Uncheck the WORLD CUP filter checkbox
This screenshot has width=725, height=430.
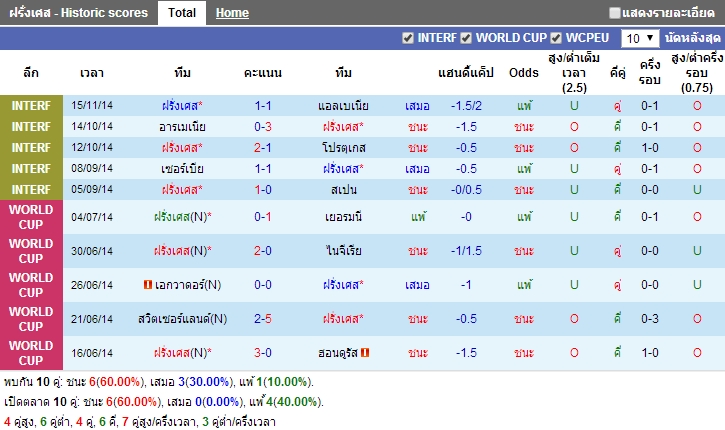pos(466,38)
